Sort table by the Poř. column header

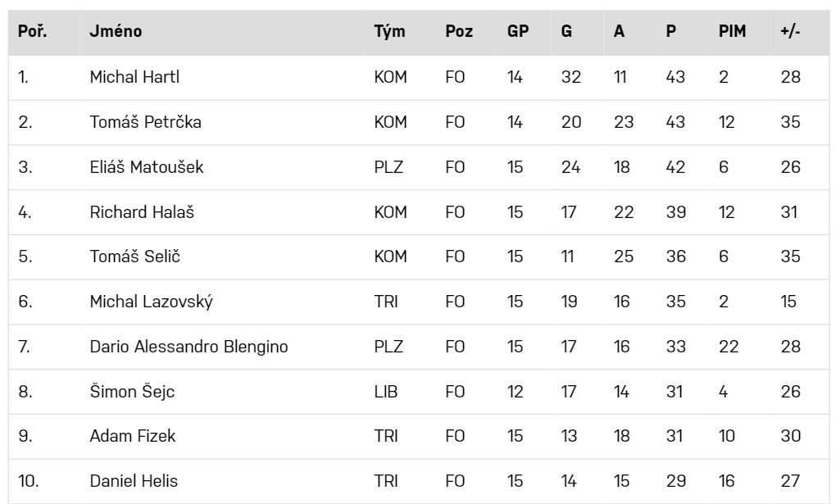pos(32,32)
